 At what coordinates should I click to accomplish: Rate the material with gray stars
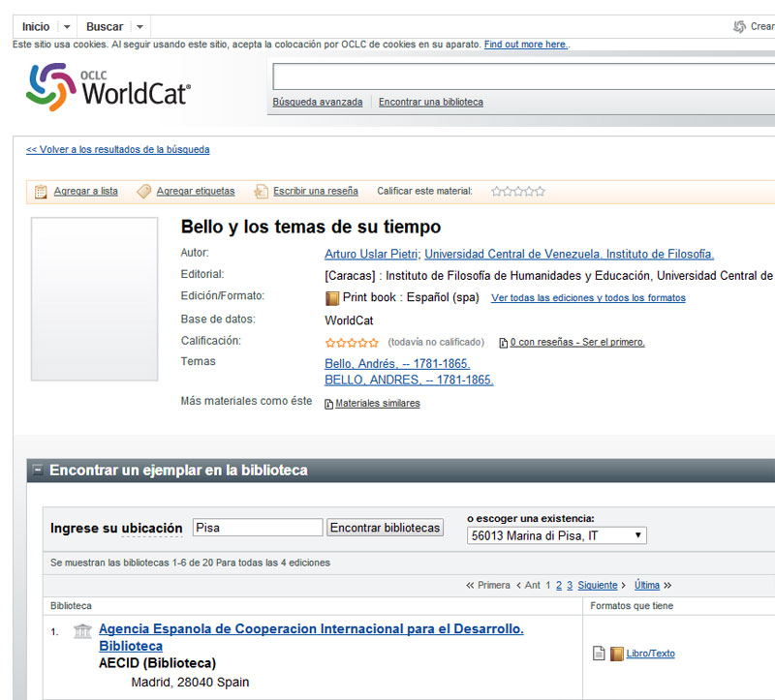[518, 191]
